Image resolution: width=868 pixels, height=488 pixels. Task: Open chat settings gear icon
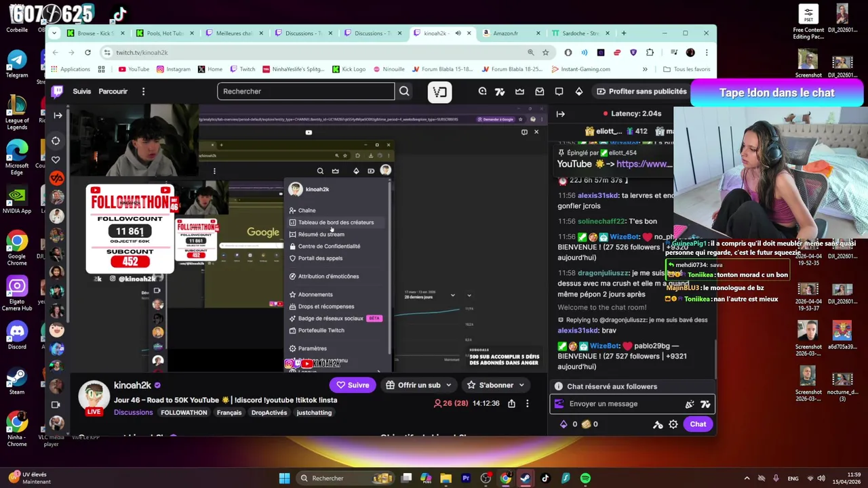tap(673, 424)
